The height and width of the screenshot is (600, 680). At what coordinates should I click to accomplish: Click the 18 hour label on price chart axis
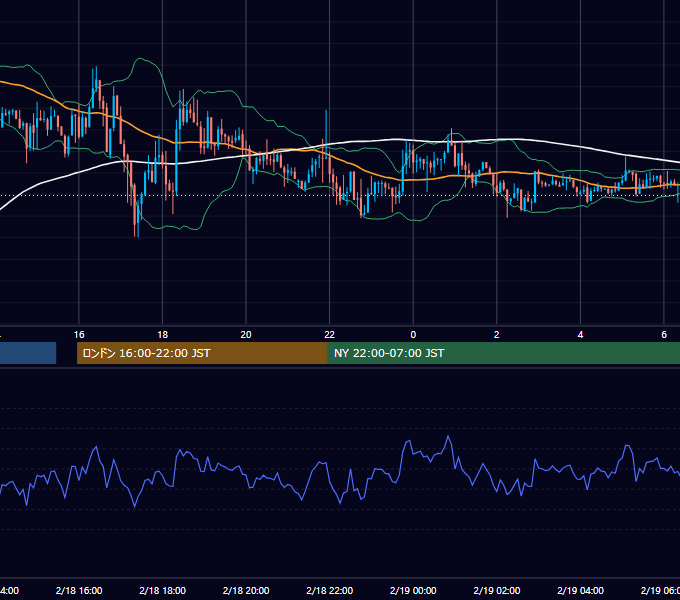163,335
